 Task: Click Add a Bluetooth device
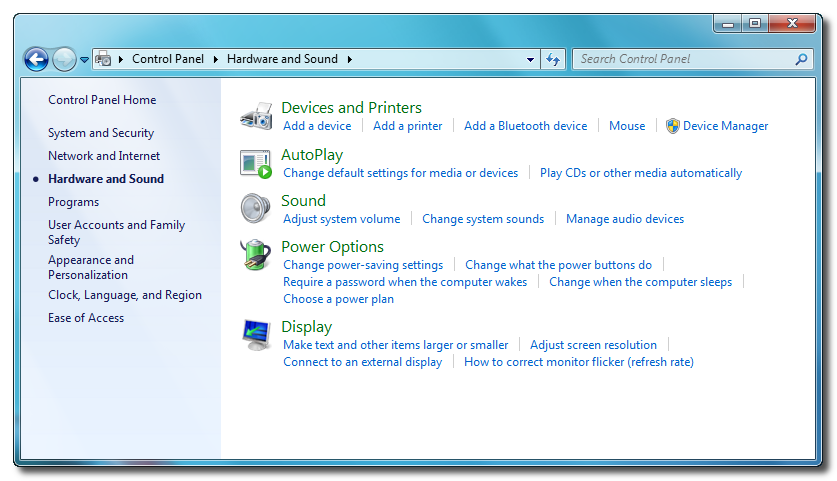tap(525, 126)
